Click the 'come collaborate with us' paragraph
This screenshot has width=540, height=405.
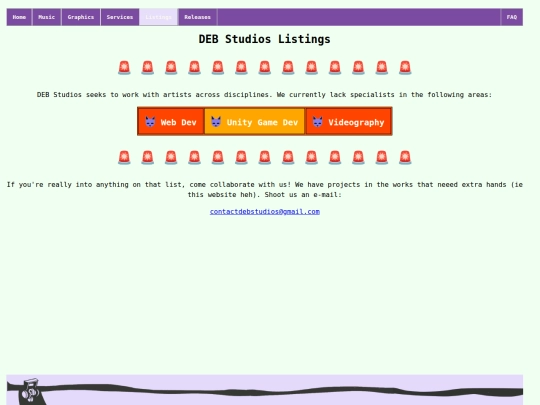click(x=264, y=189)
